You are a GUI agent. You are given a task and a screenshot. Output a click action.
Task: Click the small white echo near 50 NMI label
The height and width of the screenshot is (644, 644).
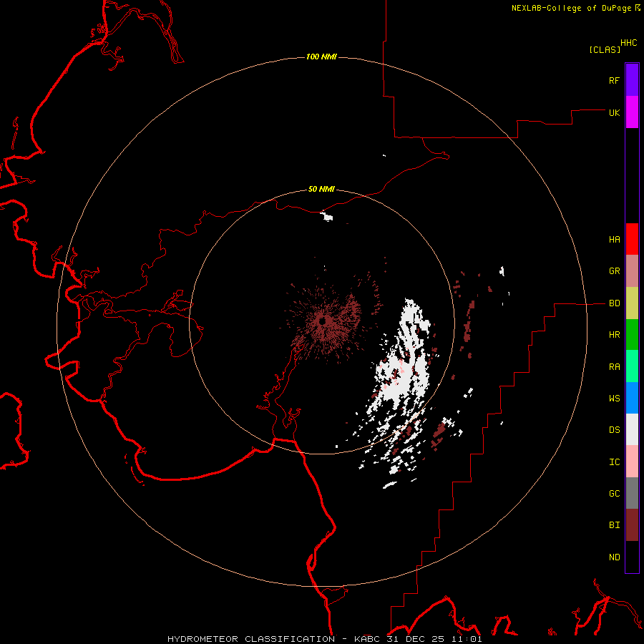pos(327,216)
